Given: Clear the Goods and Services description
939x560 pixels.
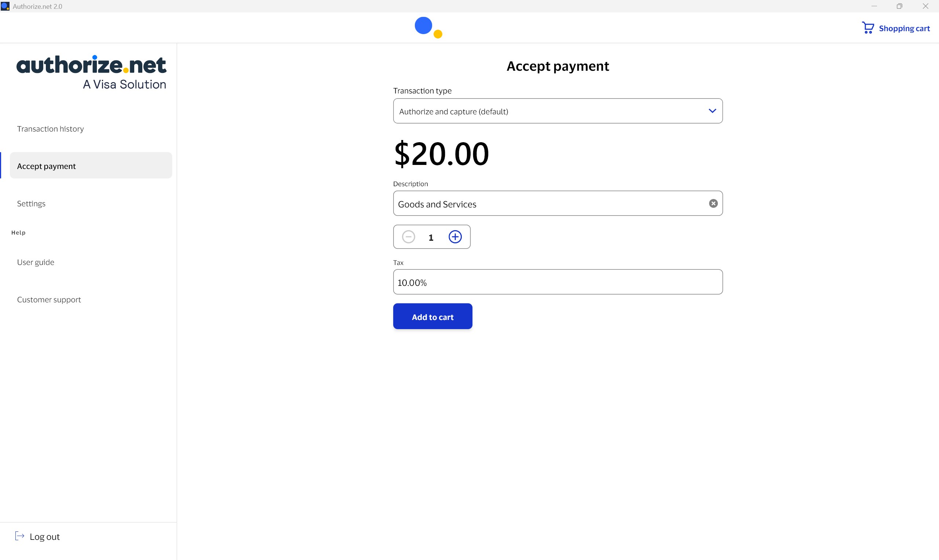Looking at the screenshot, I should pos(713,203).
